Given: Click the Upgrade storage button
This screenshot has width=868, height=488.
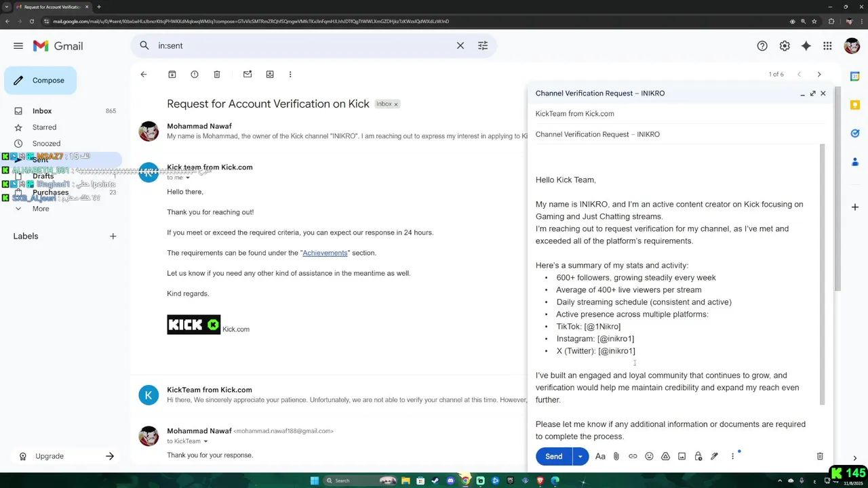Looking at the screenshot, I should pyautogui.click(x=66, y=456).
